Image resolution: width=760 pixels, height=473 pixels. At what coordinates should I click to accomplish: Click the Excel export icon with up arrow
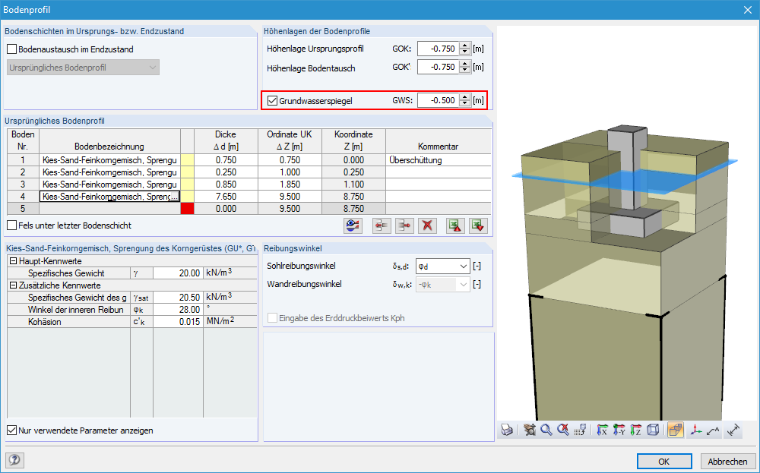tap(455, 226)
